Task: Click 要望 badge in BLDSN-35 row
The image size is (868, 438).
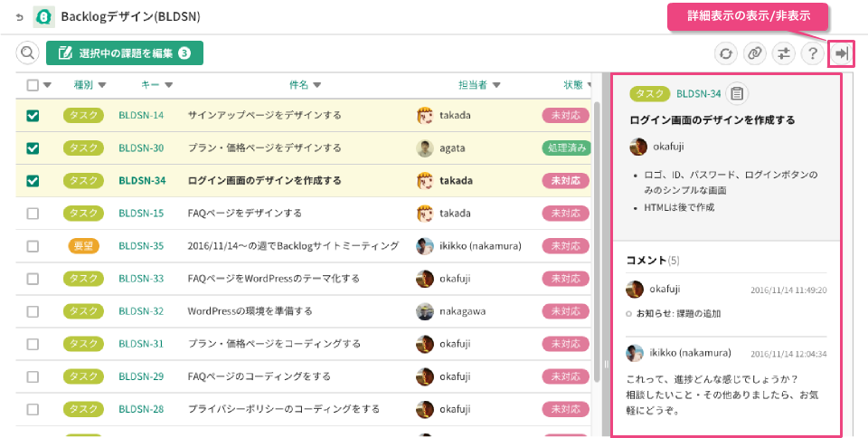Action: click(83, 246)
